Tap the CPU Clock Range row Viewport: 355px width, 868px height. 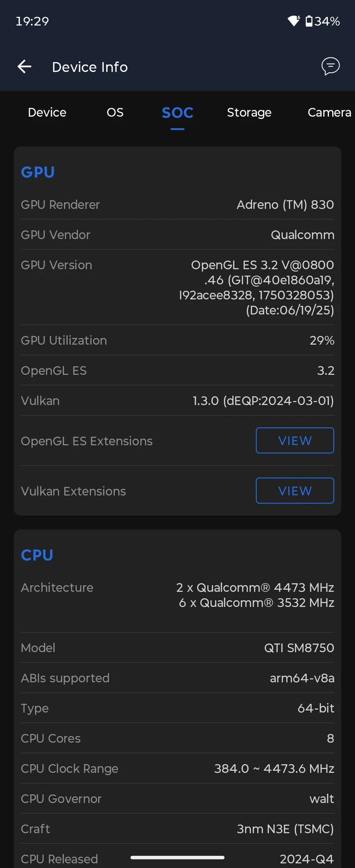177,769
